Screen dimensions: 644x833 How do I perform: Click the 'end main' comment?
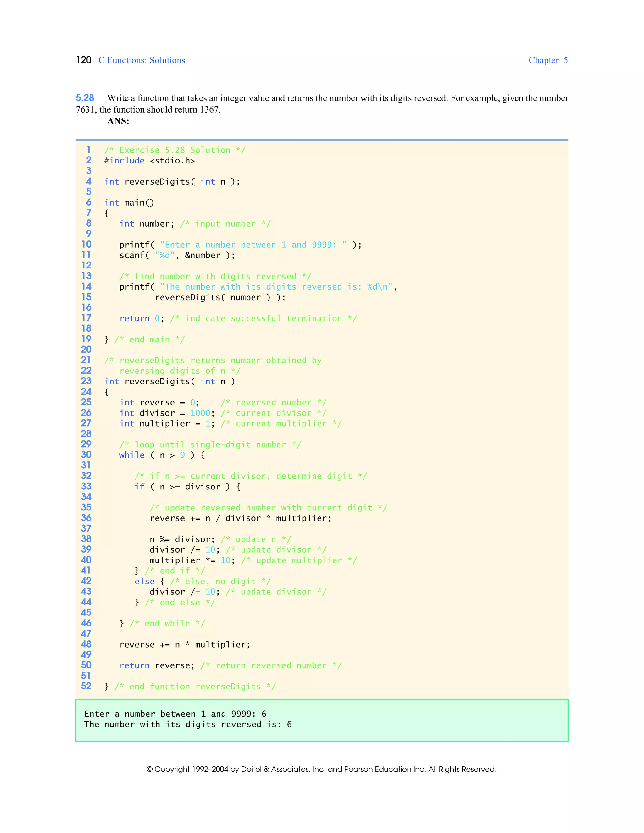coord(149,339)
